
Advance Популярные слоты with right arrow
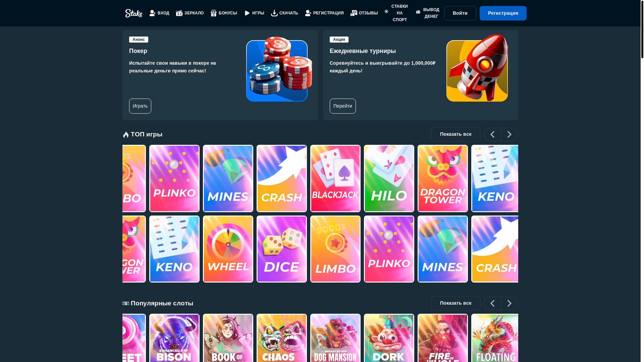point(509,303)
